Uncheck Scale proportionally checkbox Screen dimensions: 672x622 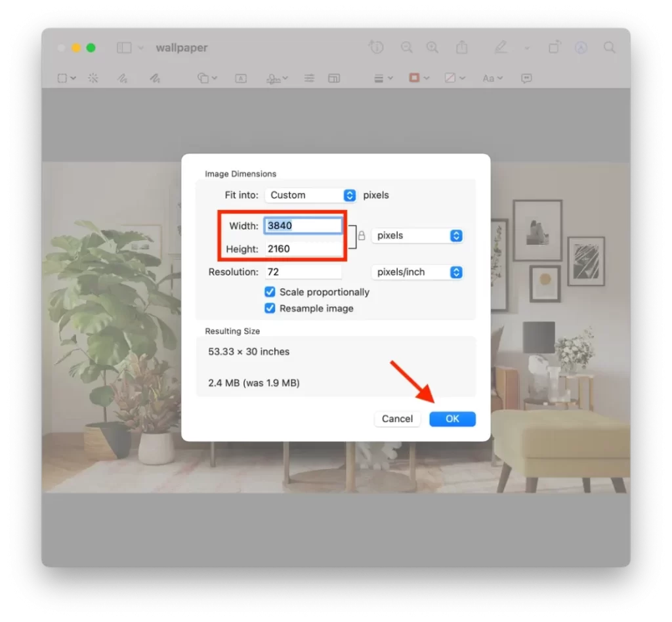point(270,292)
